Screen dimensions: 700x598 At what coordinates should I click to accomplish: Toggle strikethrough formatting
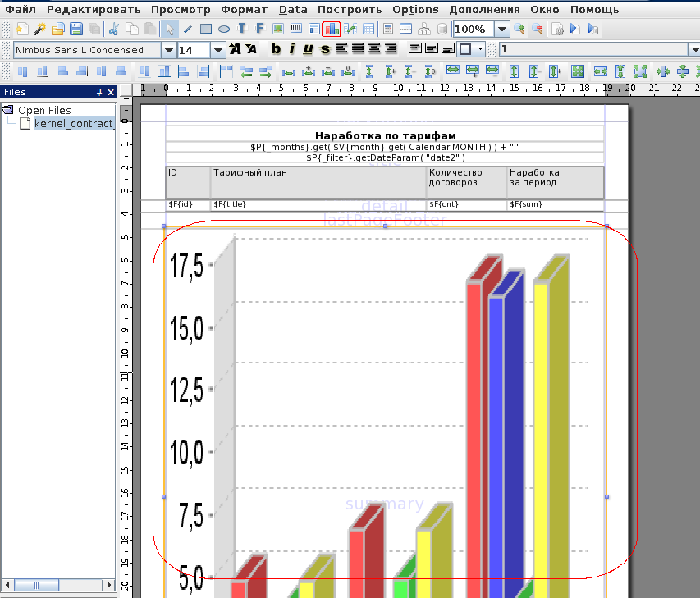[x=325, y=49]
